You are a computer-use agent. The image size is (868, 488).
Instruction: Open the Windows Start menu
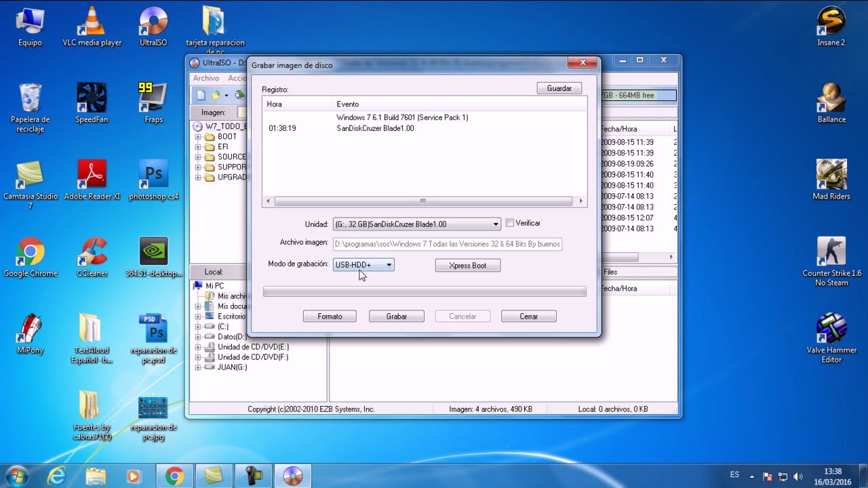pos(16,476)
